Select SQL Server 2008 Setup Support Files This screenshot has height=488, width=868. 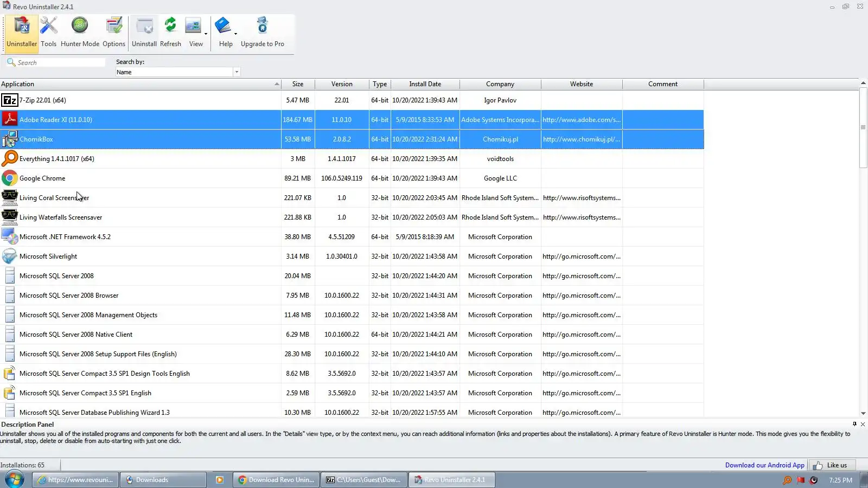(x=352, y=354)
